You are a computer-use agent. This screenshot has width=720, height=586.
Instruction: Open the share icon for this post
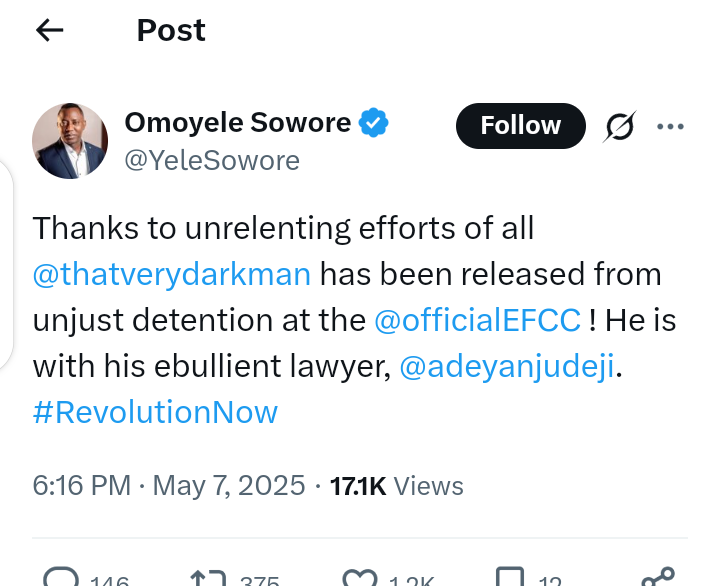pyautogui.click(x=658, y=577)
